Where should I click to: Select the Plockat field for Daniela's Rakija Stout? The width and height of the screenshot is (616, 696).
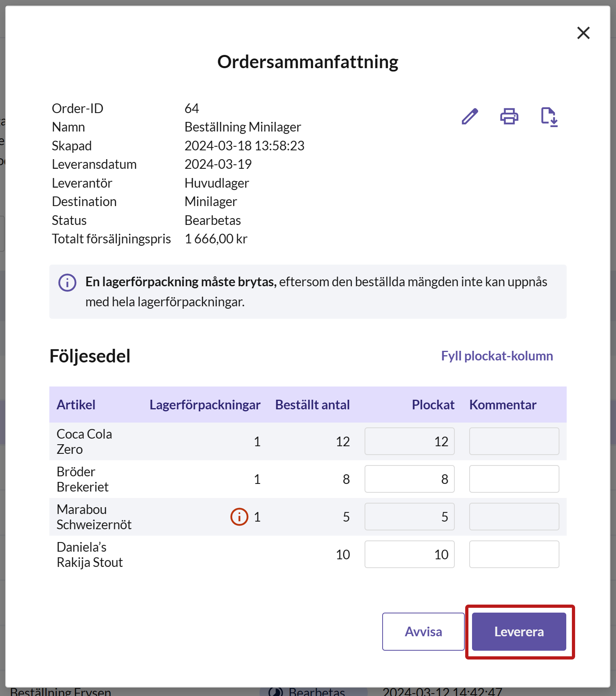tap(409, 554)
